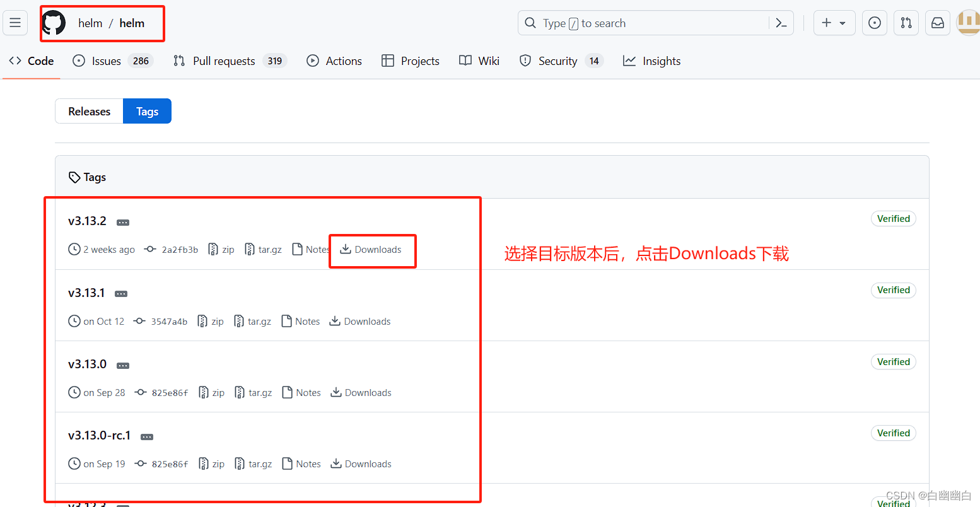The height and width of the screenshot is (507, 980).
Task: Open the v3.13.0-rc.1 tag link
Action: pyautogui.click(x=99, y=436)
